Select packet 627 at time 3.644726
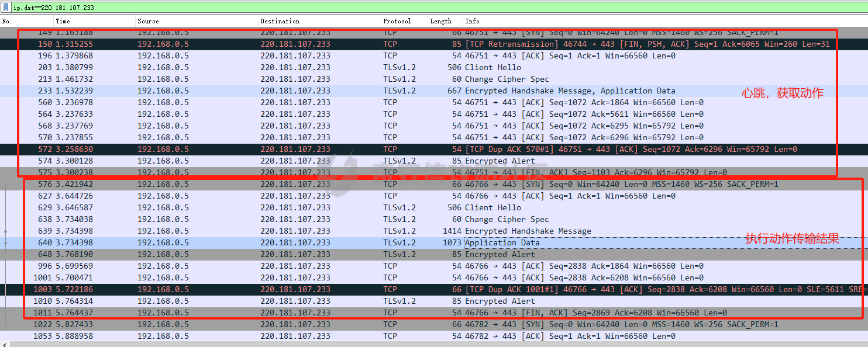The height and width of the screenshot is (347, 868). coord(434,196)
